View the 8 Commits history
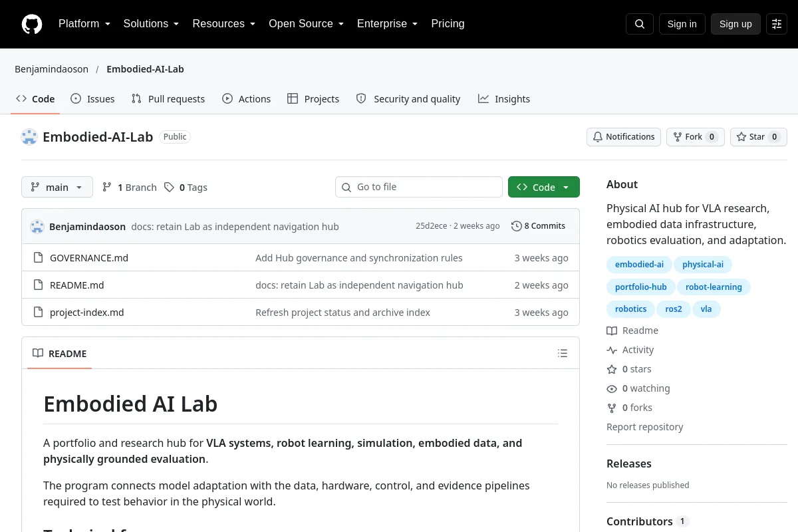This screenshot has width=798, height=532. 539,226
